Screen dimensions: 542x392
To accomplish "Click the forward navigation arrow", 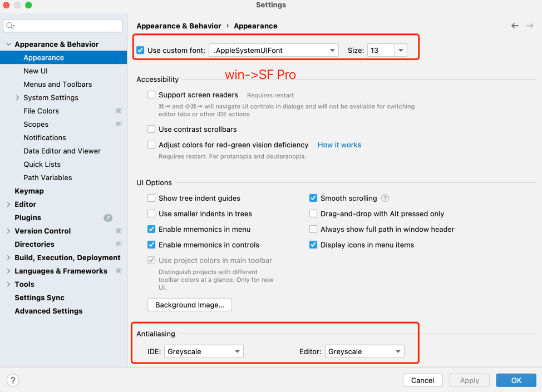I will [x=530, y=26].
